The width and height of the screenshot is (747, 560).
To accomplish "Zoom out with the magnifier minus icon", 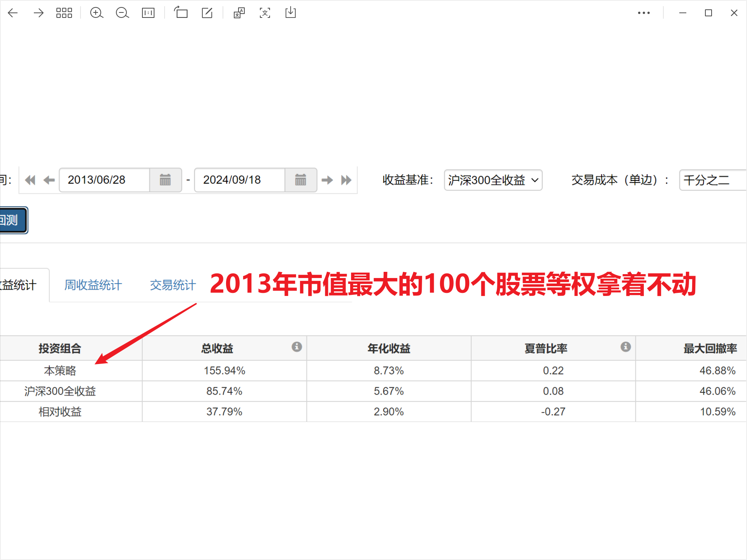I will tap(122, 13).
